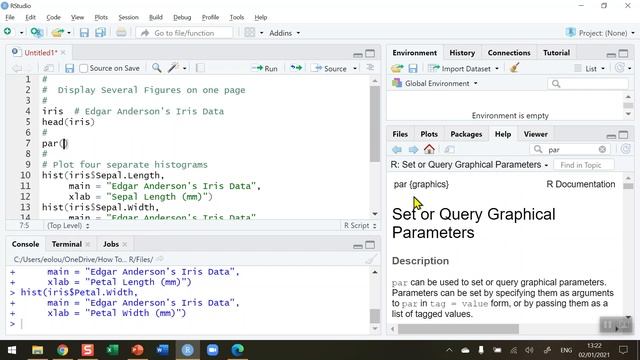Switch to the History tab
This screenshot has width=640, height=360.
click(x=462, y=53)
